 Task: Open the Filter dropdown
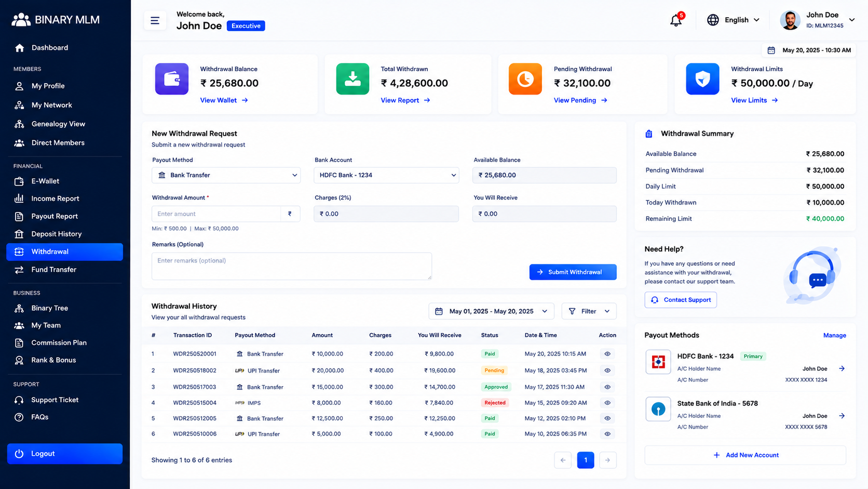pyautogui.click(x=589, y=311)
